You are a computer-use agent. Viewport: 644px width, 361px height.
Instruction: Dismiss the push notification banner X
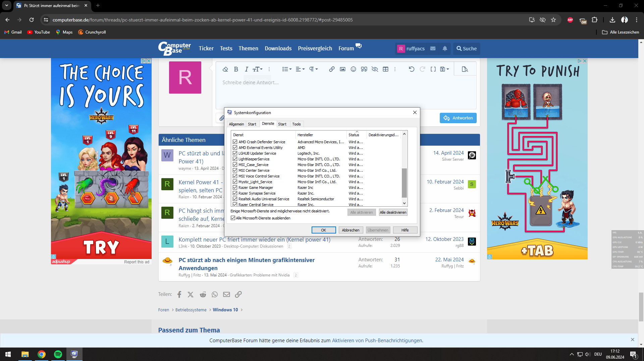click(x=633, y=340)
